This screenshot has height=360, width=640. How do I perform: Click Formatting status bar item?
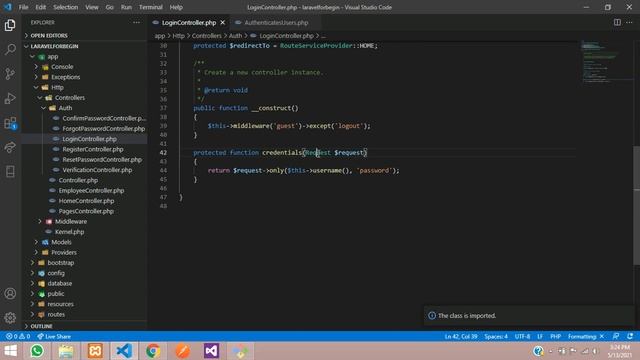click(586, 336)
